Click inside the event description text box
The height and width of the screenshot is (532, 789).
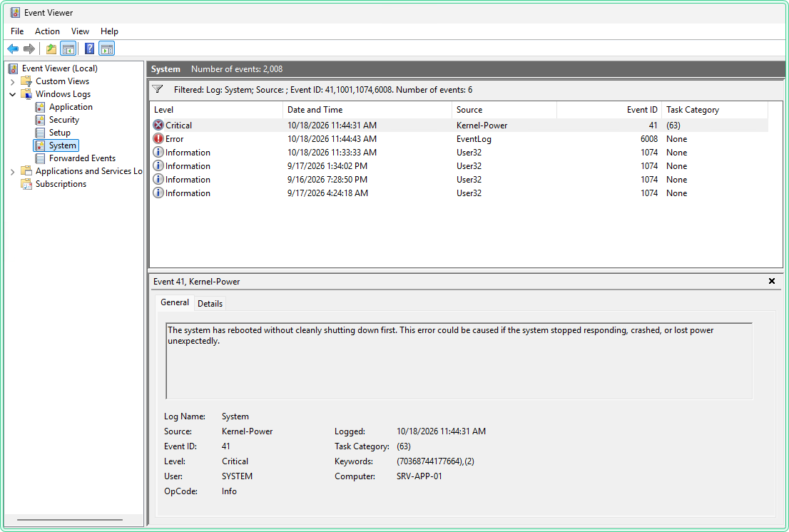(x=459, y=361)
